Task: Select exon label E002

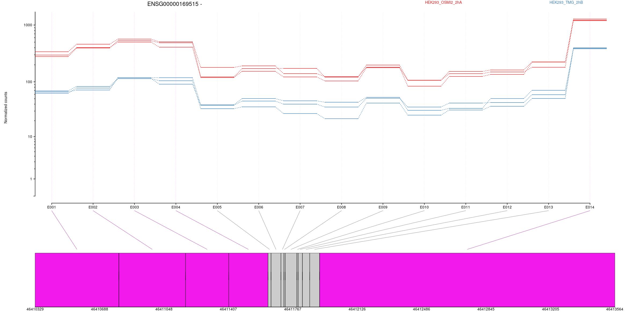Action: point(93,207)
